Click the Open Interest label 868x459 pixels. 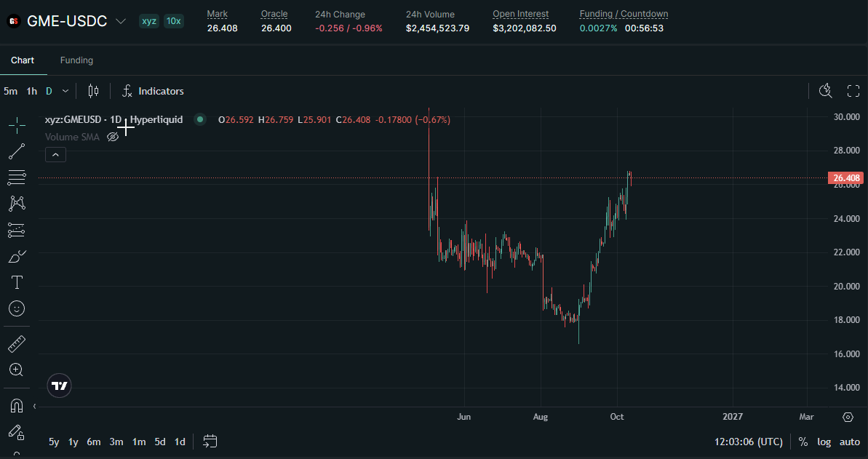pyautogui.click(x=520, y=14)
